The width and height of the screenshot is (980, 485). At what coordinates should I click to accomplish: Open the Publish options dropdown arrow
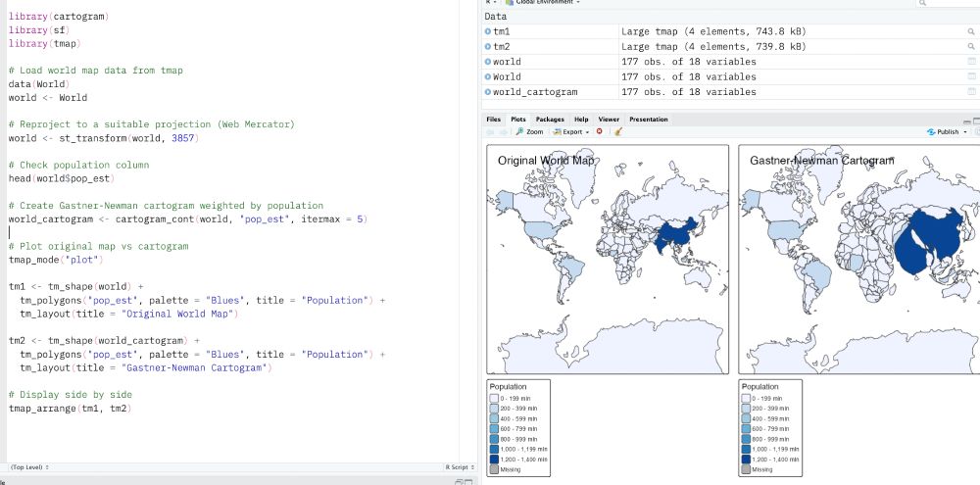click(x=965, y=132)
